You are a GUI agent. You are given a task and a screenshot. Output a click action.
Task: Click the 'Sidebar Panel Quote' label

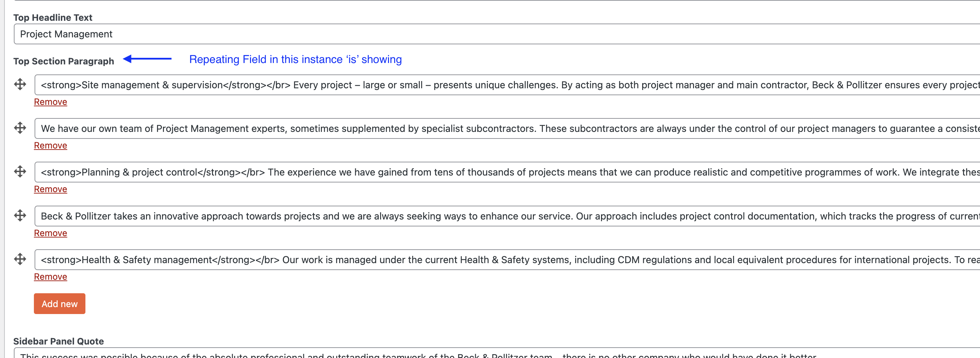[58, 341]
